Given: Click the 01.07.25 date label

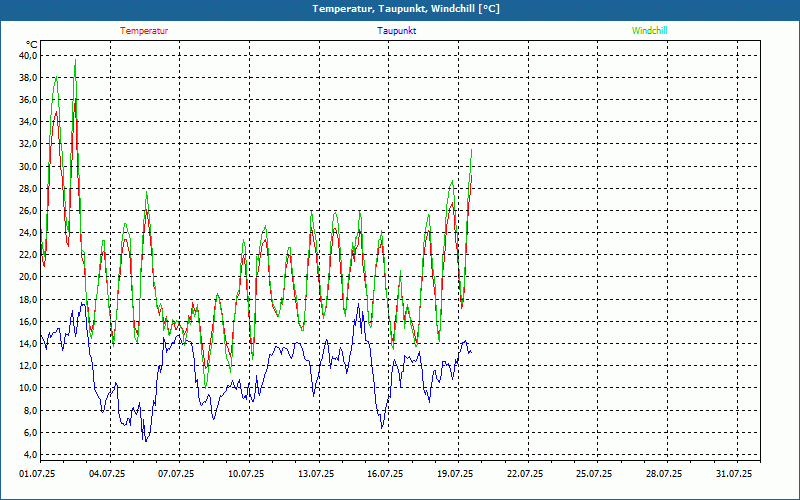Looking at the screenshot, I should tap(37, 474).
